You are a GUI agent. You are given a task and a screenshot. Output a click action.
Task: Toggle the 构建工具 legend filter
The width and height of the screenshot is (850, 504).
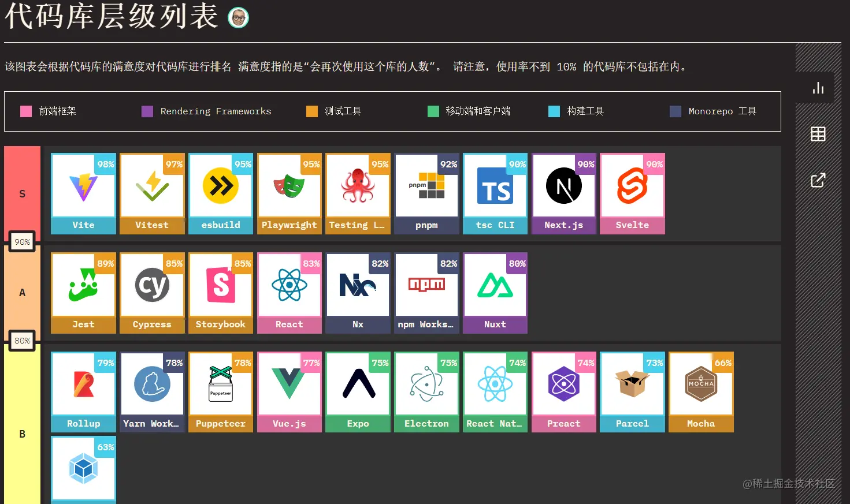(x=576, y=111)
